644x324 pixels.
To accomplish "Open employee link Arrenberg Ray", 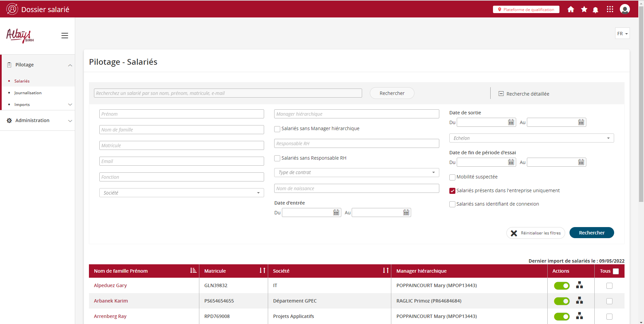I will 110,316.
